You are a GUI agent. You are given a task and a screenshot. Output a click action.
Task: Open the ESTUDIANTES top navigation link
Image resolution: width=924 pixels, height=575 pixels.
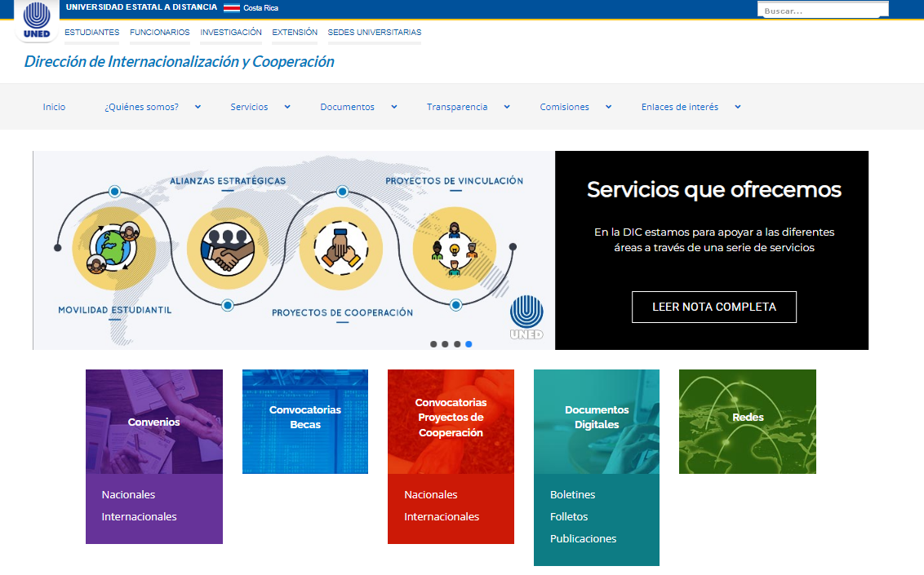(x=91, y=33)
